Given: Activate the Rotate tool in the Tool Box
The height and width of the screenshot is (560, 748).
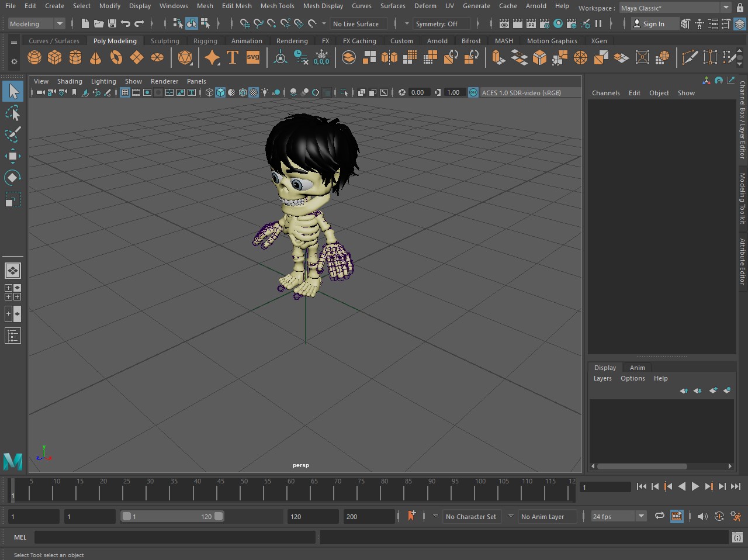Looking at the screenshot, I should click(13, 177).
